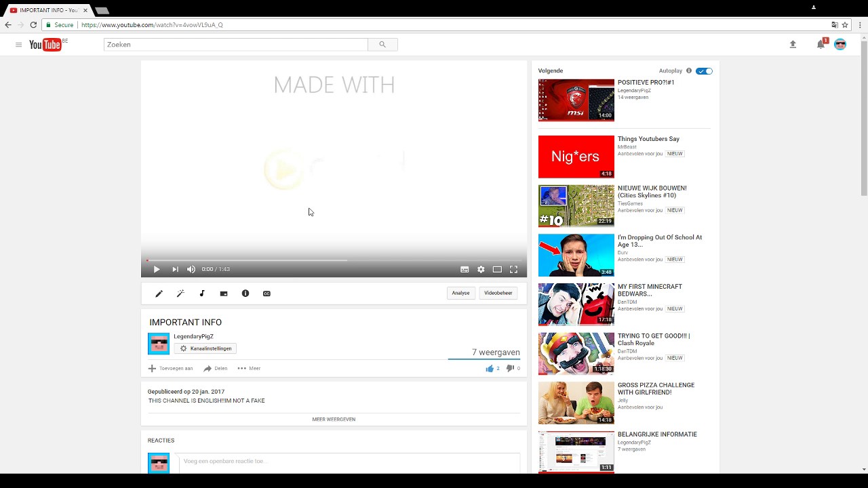The width and height of the screenshot is (868, 488).
Task: Seek using the video progress bar
Action: click(x=334, y=260)
